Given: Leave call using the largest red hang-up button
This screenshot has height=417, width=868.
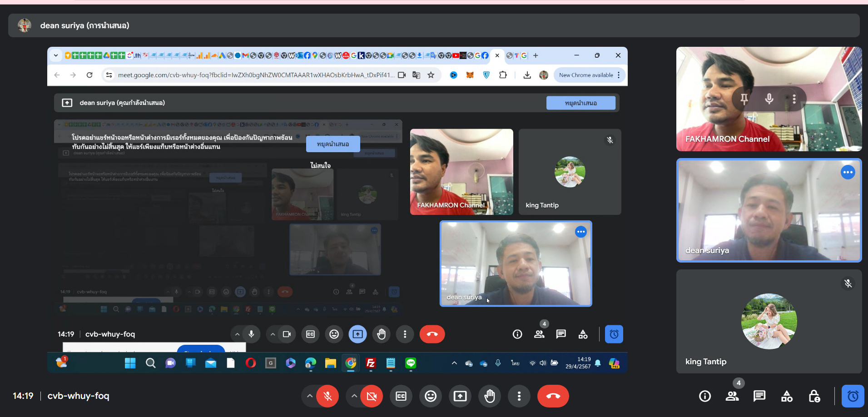Looking at the screenshot, I should 553,396.
